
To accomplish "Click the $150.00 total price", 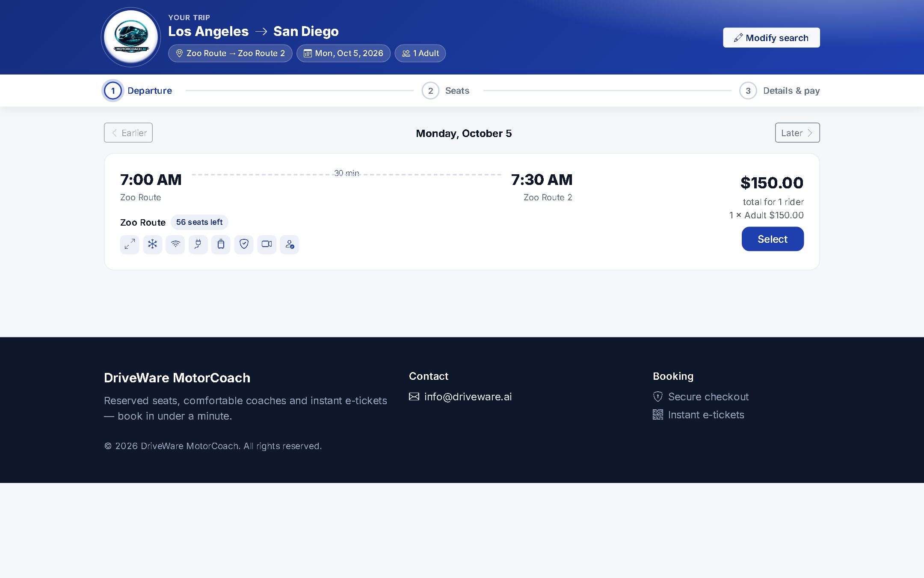I will pos(772,183).
